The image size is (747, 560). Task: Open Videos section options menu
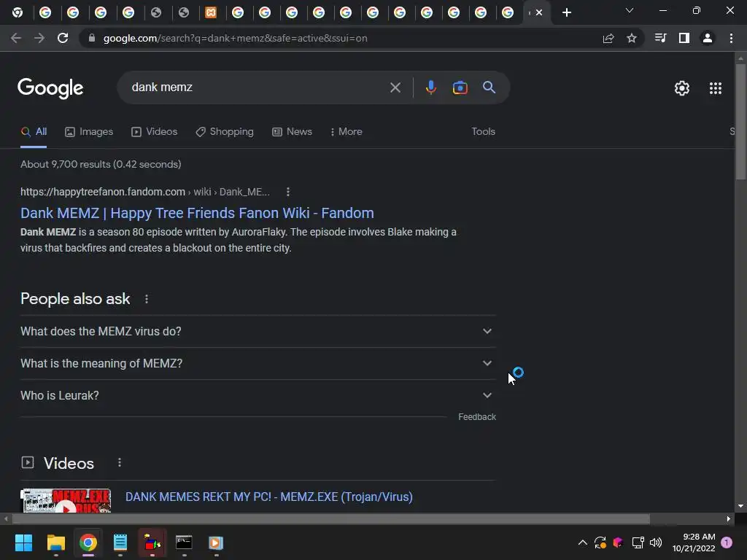tap(120, 463)
